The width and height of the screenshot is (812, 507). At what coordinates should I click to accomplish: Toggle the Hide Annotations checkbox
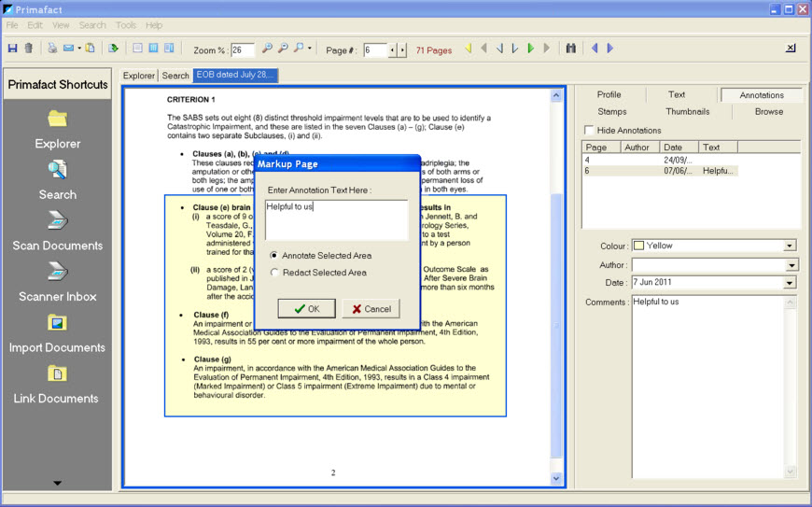tap(589, 130)
